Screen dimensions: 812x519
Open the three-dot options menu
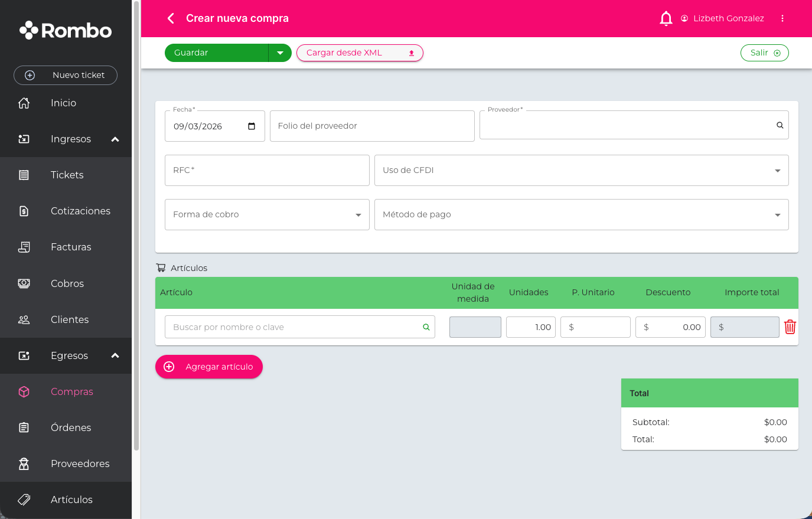pyautogui.click(x=782, y=18)
